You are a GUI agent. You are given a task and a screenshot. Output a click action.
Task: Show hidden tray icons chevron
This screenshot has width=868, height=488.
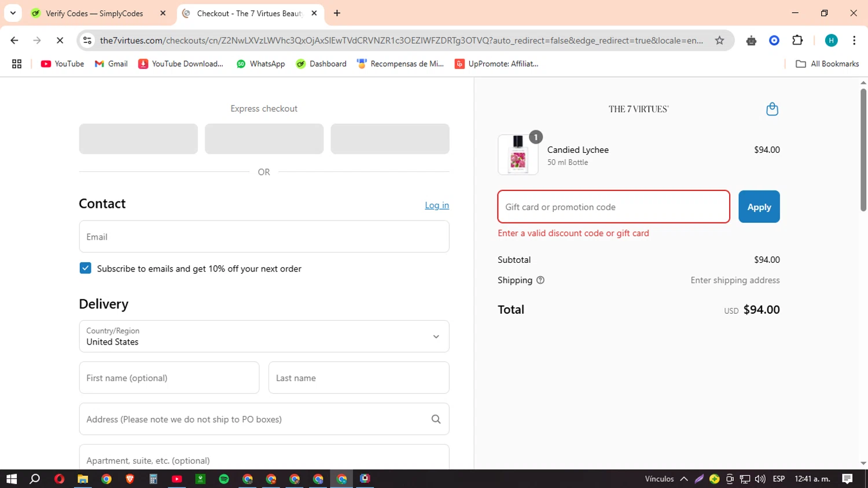(684, 479)
